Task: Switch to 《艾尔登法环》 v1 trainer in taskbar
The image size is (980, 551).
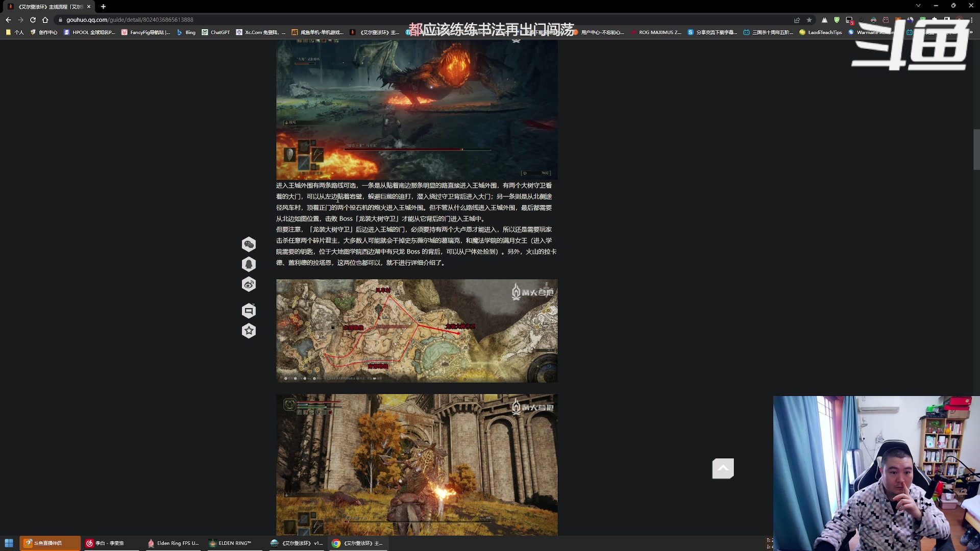Action: (x=297, y=543)
